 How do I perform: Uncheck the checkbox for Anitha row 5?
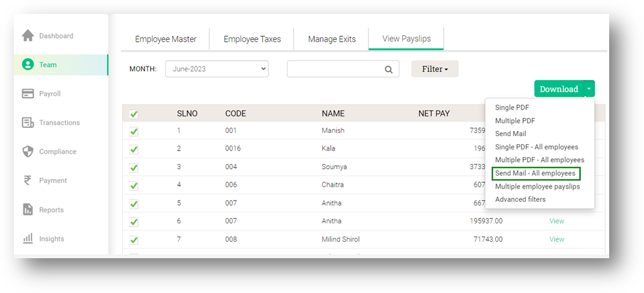tap(134, 204)
